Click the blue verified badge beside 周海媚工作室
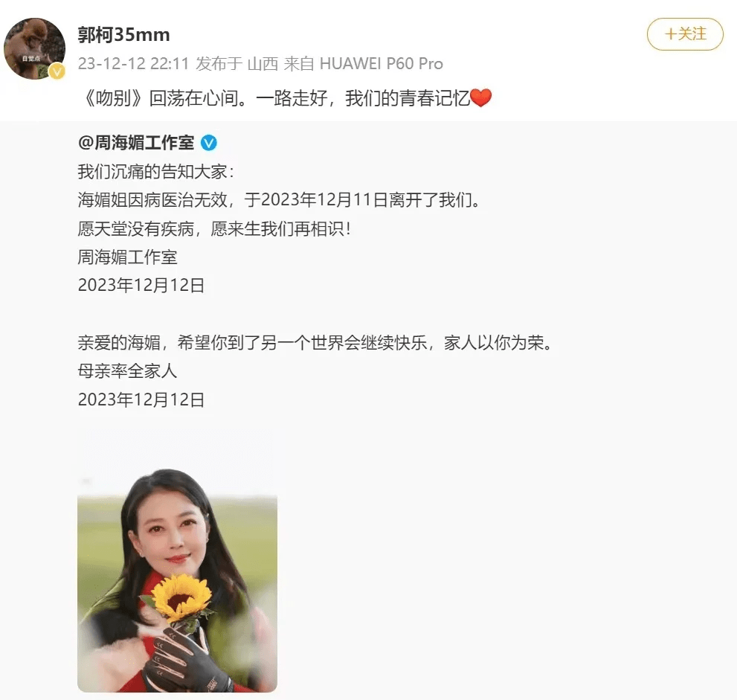 209,143
